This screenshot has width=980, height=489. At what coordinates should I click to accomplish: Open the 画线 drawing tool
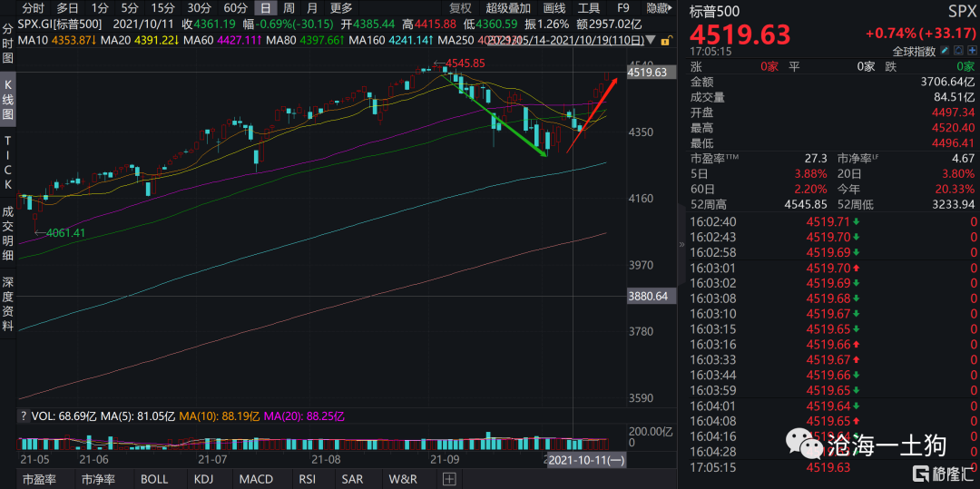554,8
